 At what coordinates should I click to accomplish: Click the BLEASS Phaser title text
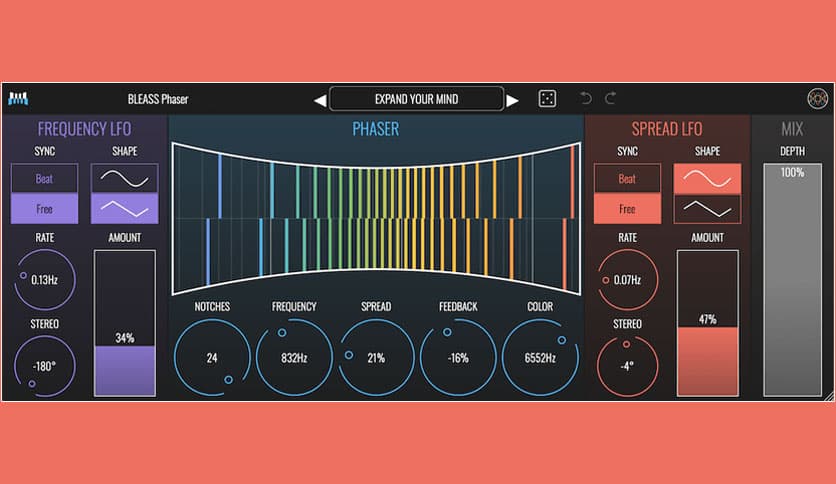coord(158,99)
